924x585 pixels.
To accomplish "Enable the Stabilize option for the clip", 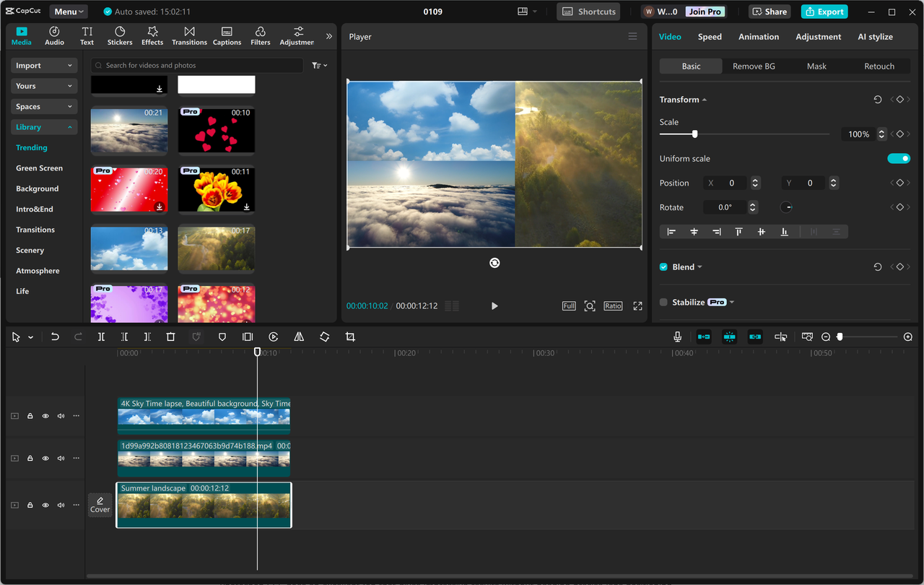I will click(663, 302).
